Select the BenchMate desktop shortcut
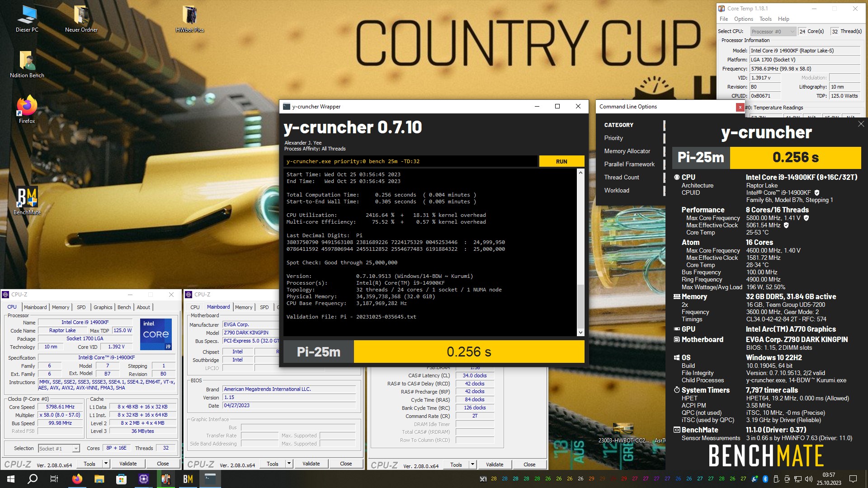The width and height of the screenshot is (868, 488). click(x=27, y=201)
